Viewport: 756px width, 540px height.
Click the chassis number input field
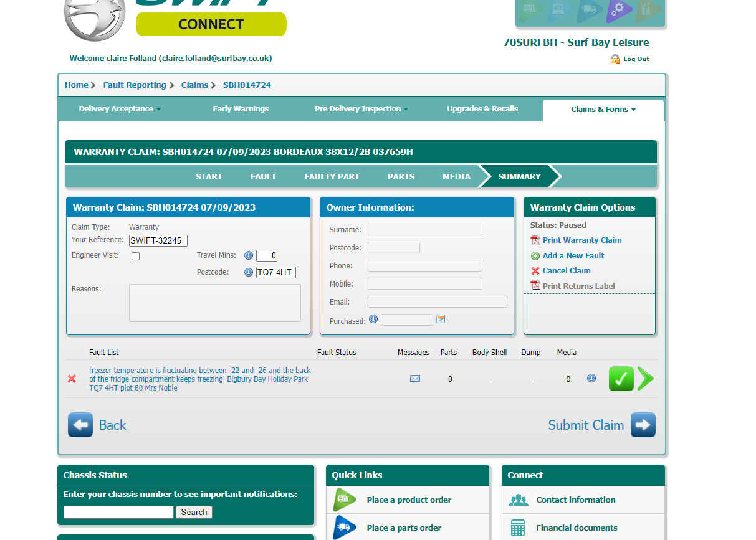click(118, 513)
